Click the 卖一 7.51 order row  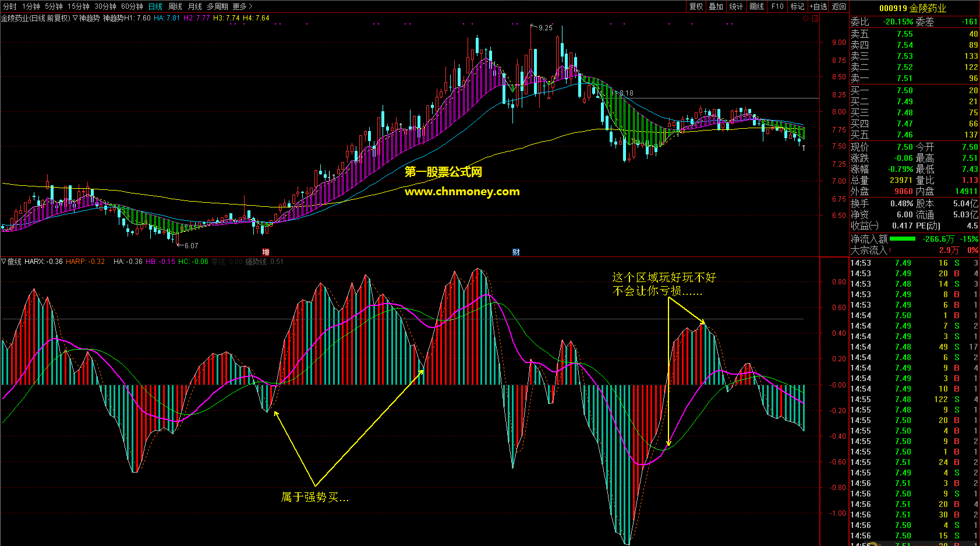tap(914, 79)
